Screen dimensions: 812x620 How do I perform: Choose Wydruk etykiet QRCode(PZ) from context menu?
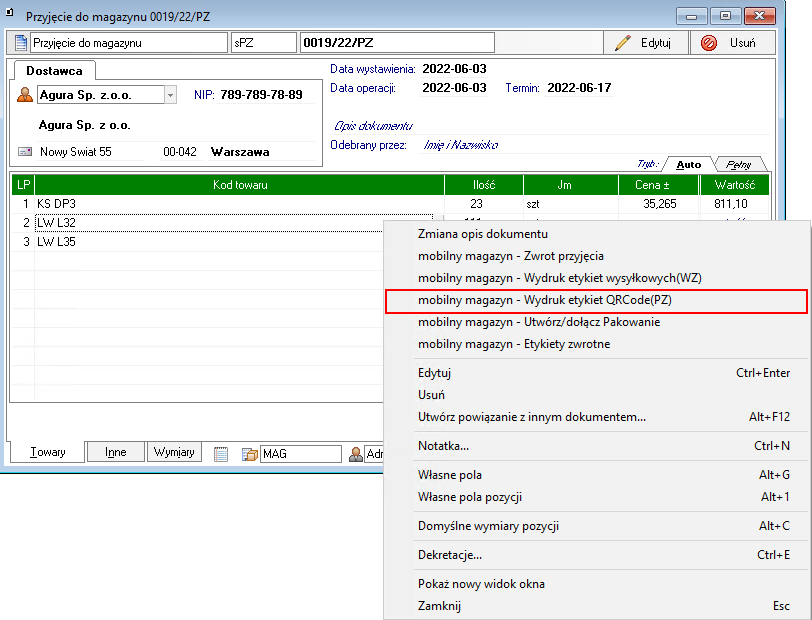coord(552,300)
